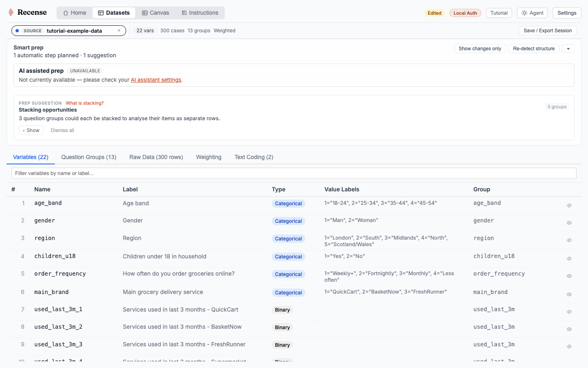Image resolution: width=588 pixels, height=368 pixels.
Task: Click Show changes only
Action: (x=480, y=49)
